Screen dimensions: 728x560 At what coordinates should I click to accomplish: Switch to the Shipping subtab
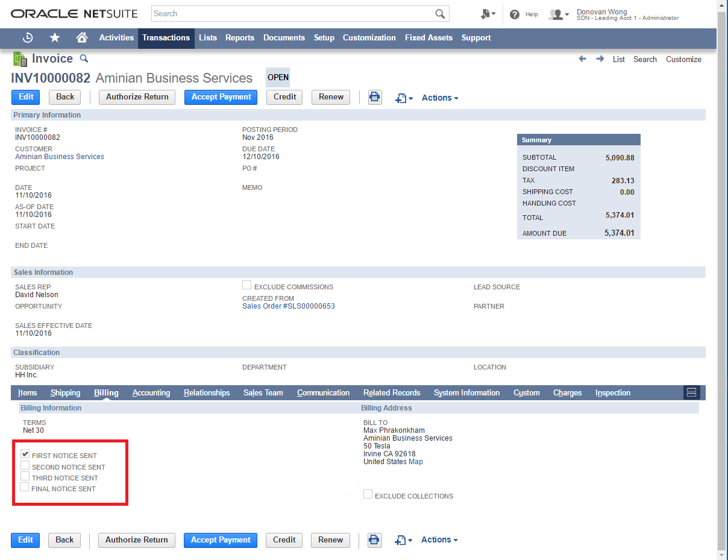[65, 392]
